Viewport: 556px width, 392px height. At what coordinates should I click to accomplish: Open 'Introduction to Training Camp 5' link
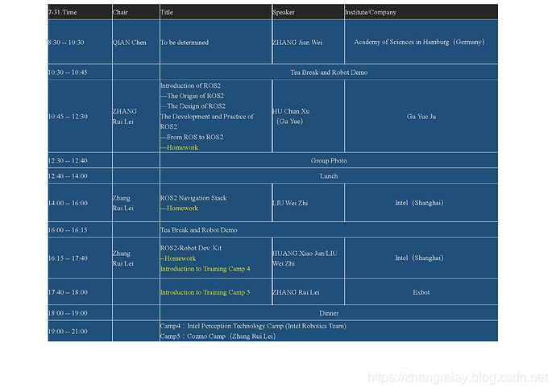(x=205, y=292)
